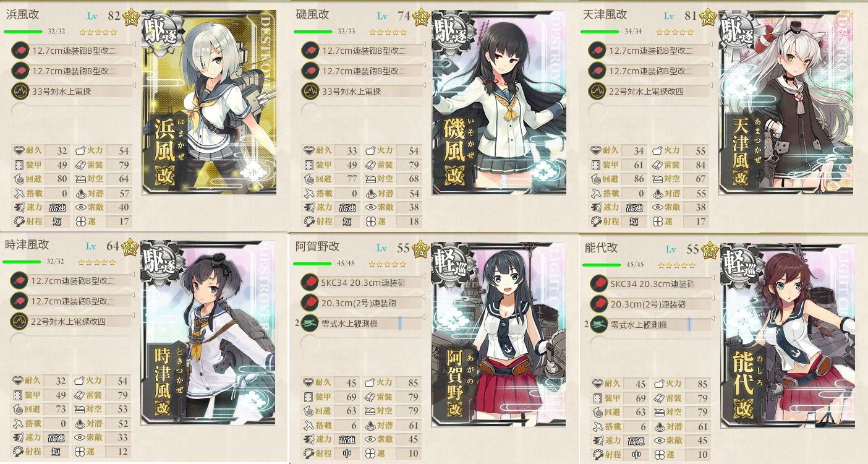Click 磯風改's first red main gun icon

310,50
